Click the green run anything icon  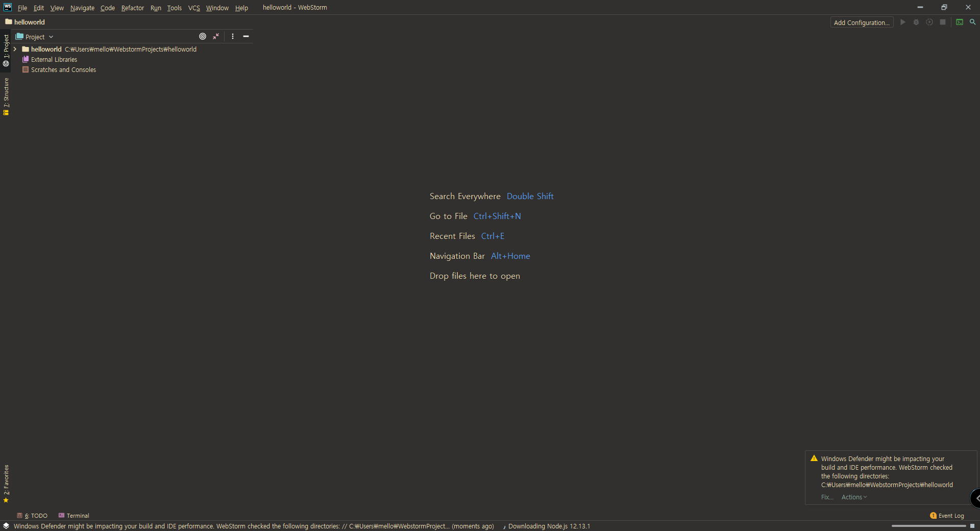(960, 22)
